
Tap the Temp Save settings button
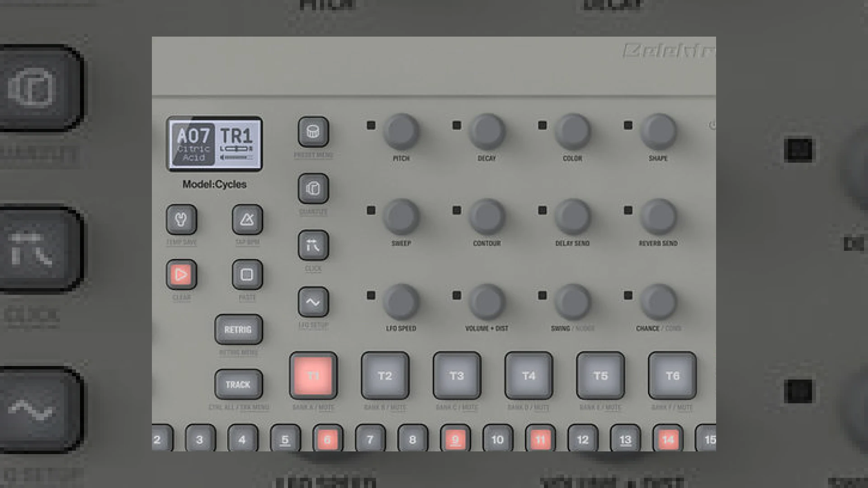(x=181, y=220)
